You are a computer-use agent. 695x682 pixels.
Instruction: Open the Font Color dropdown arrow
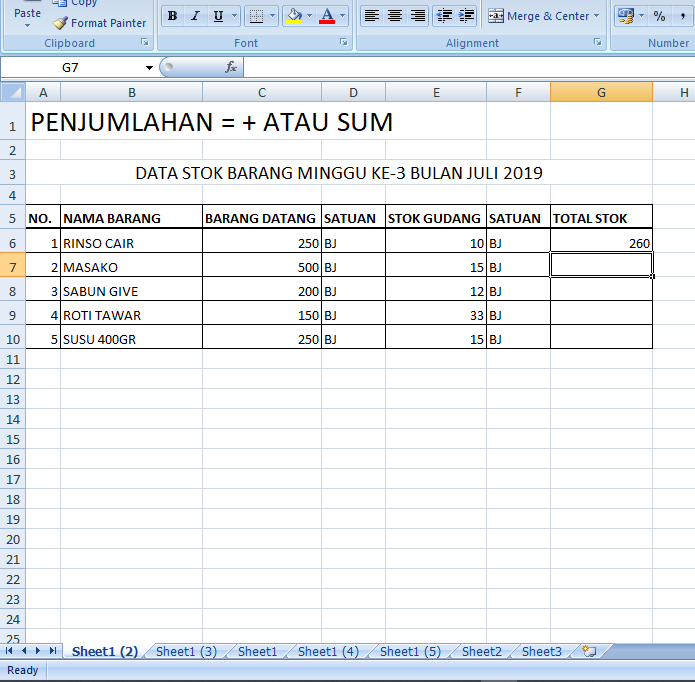click(x=343, y=16)
